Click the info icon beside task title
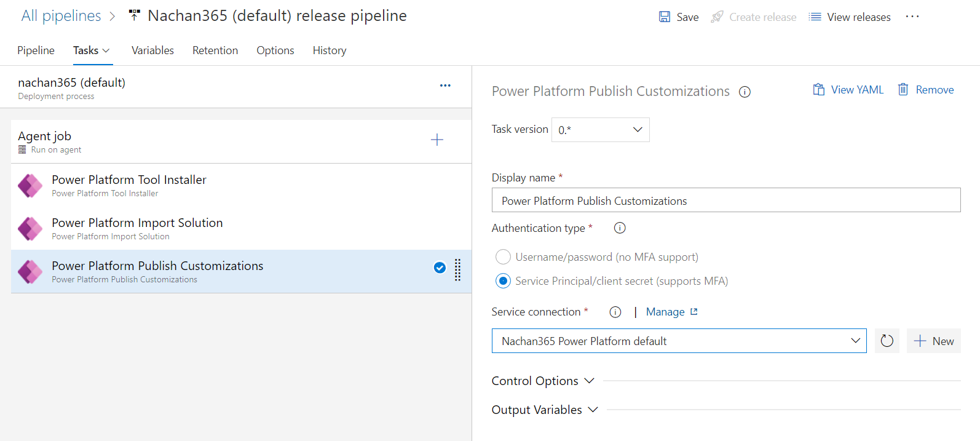This screenshot has height=441, width=980. (745, 92)
